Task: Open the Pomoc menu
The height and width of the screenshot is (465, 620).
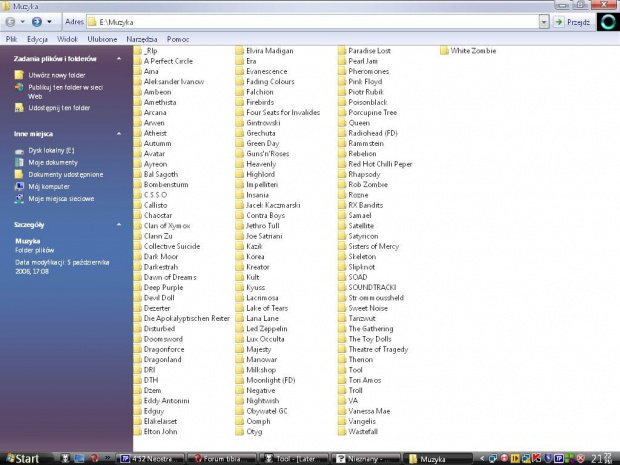Action: pyautogui.click(x=178, y=39)
